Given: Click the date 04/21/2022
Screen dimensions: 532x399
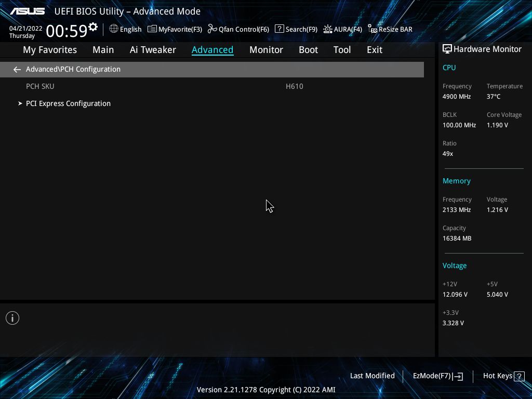Looking at the screenshot, I should (25, 29).
